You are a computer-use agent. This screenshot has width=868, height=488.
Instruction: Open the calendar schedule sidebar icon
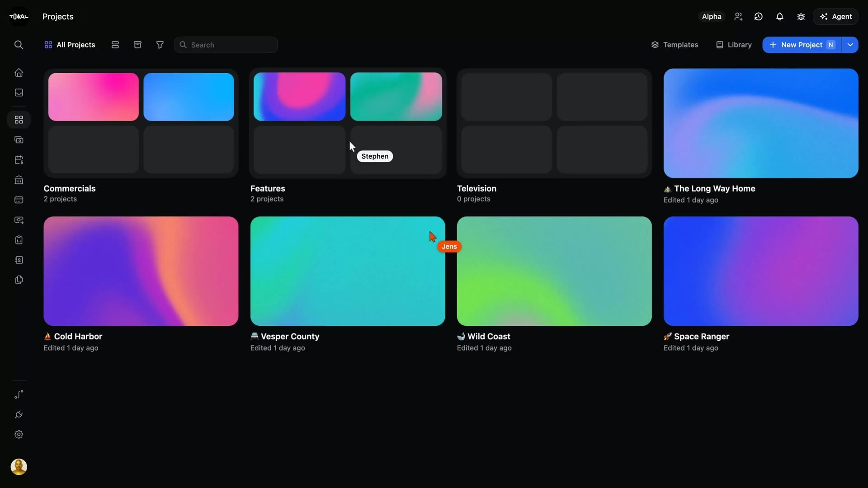point(19,160)
